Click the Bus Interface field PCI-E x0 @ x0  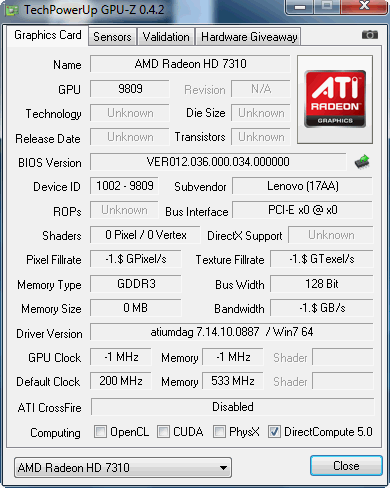302,210
